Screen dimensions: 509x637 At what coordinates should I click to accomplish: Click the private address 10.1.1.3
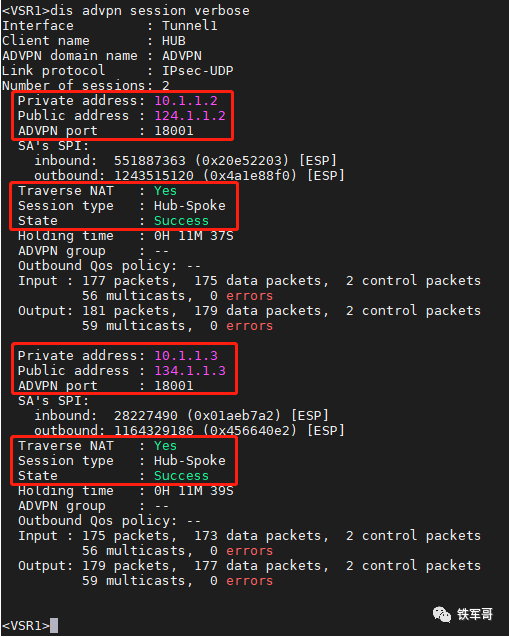(x=186, y=356)
